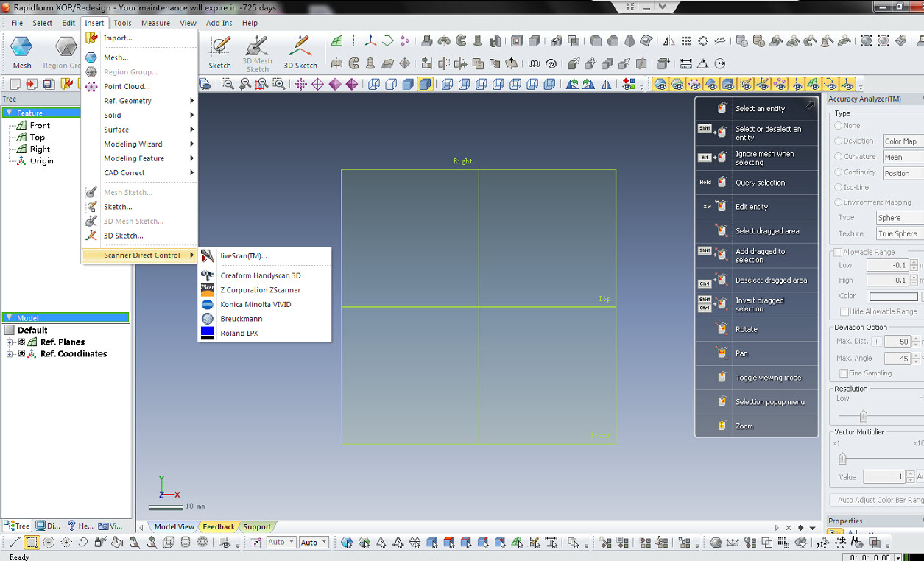Click the Measure Distance icon

pos(686,64)
